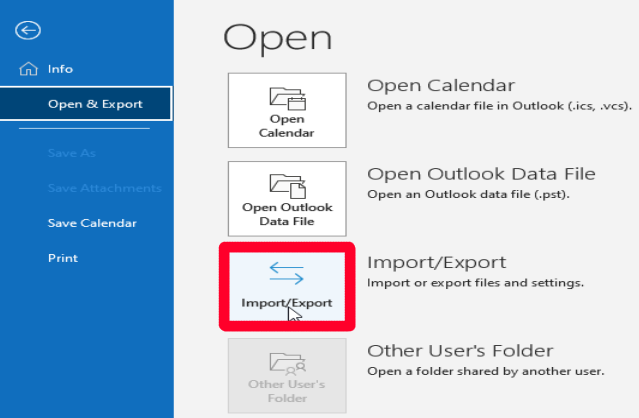Screen dimensions: 639x418
Task: Click "Open a folder shared by another user" text
Action: point(486,371)
